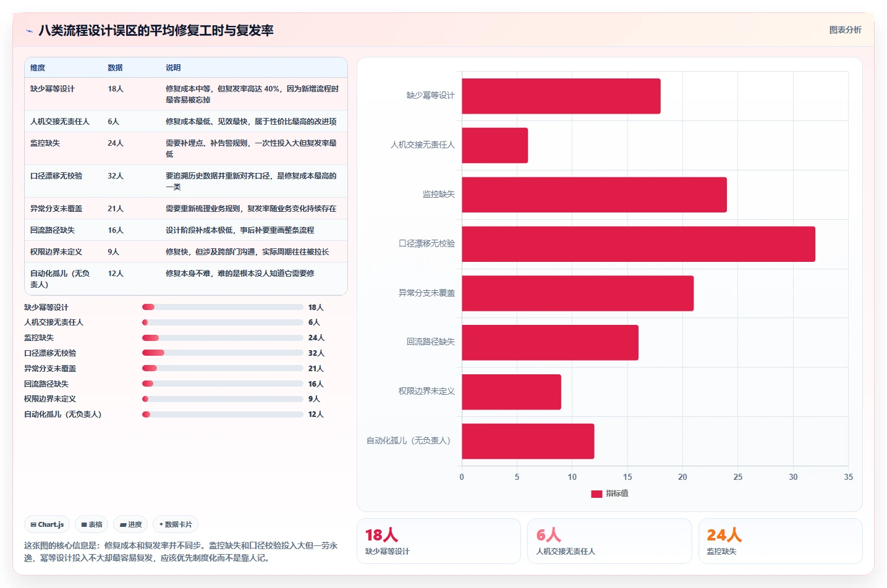Click the 9人 label beside progress bar

point(314,399)
